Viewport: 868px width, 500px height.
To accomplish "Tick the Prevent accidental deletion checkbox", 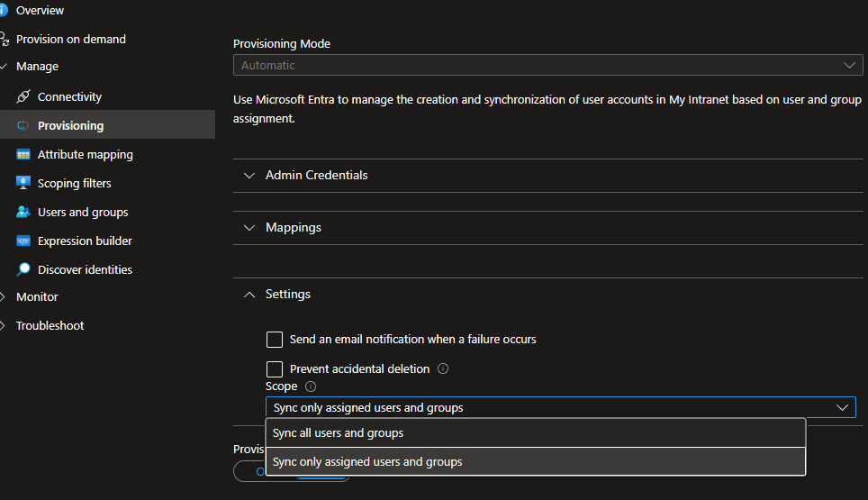I will (275, 369).
